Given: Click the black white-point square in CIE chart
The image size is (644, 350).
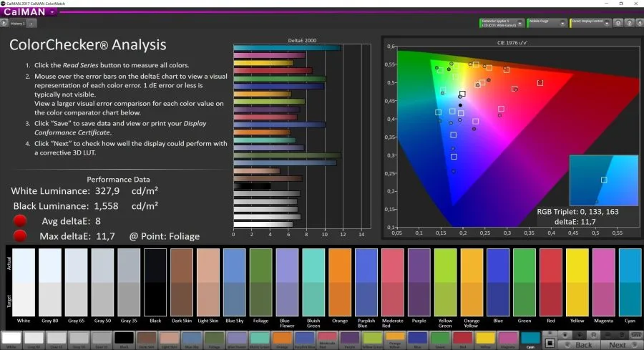Looking at the screenshot, I should coord(462,94).
